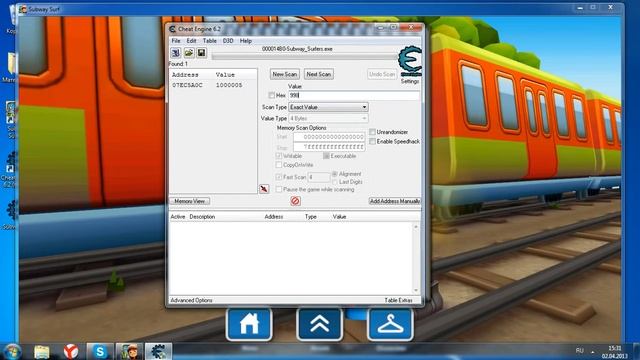This screenshot has height=360, width=640.
Task: Enable the Unrandomizer checkbox
Action: (x=372, y=132)
